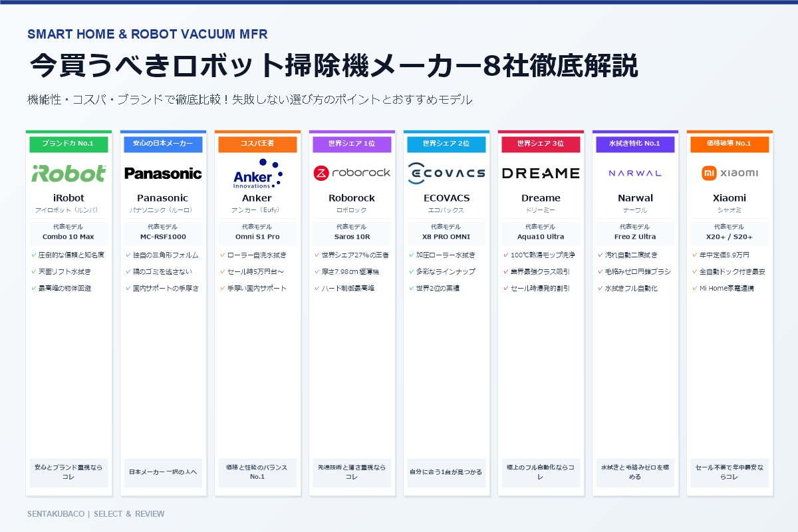Select the 世界シェア 1位 purple badge

[x=352, y=144]
